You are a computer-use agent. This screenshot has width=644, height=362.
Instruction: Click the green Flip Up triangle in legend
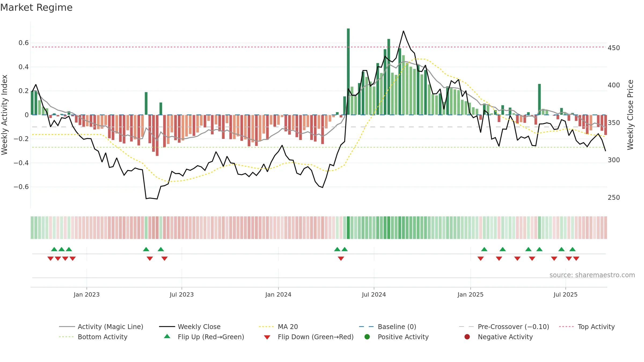(x=167, y=336)
